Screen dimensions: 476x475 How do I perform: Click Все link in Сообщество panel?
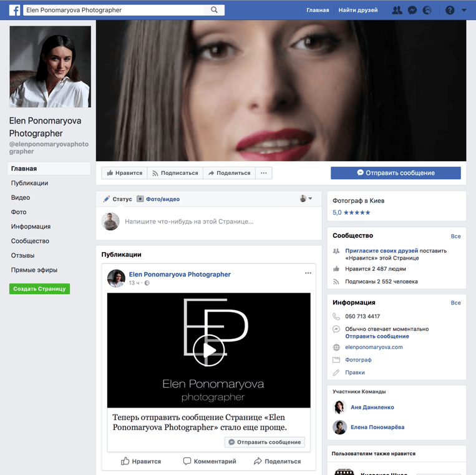(x=455, y=237)
